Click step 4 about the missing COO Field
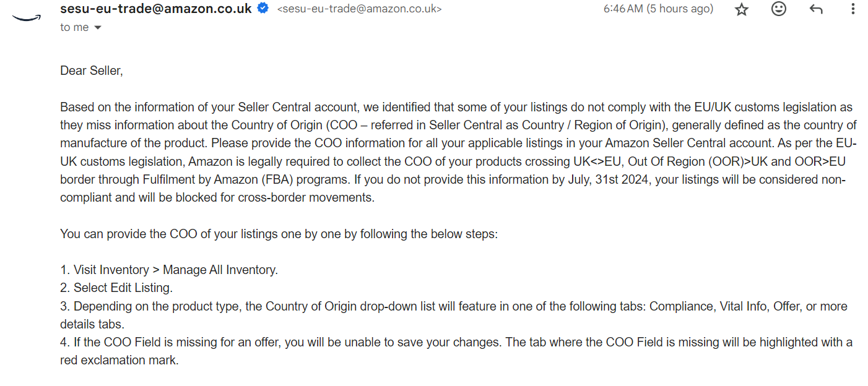This screenshot has height=386, width=868. pos(456,351)
